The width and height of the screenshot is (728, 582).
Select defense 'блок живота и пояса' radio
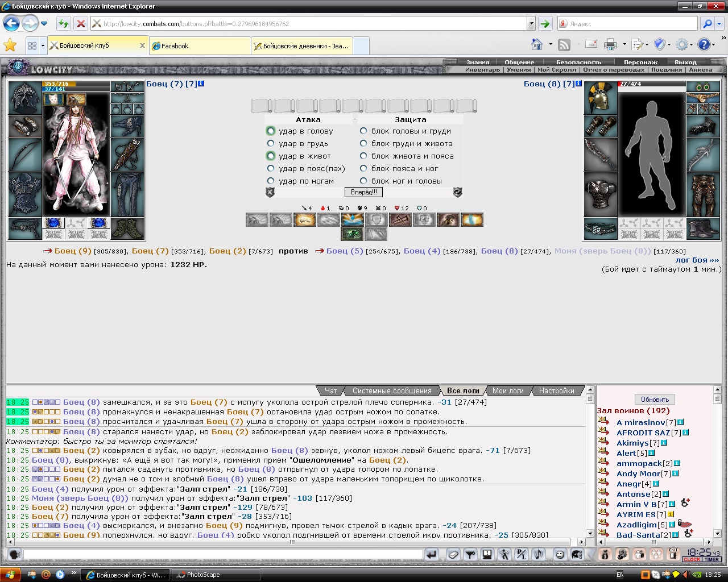coord(363,156)
